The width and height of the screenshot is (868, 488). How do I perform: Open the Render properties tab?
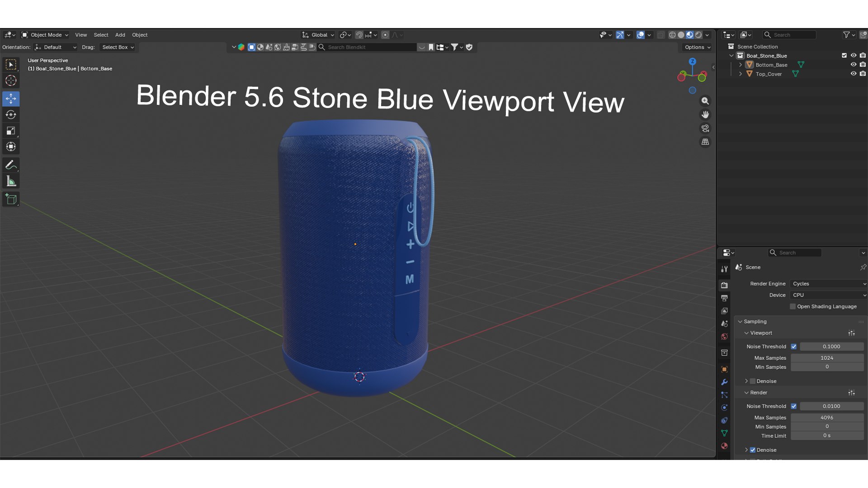point(724,285)
